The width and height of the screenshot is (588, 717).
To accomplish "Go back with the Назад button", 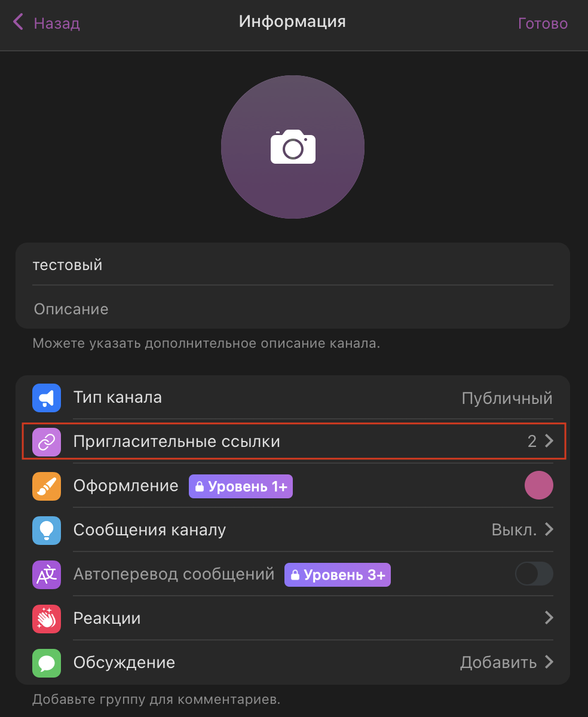I will tap(47, 23).
